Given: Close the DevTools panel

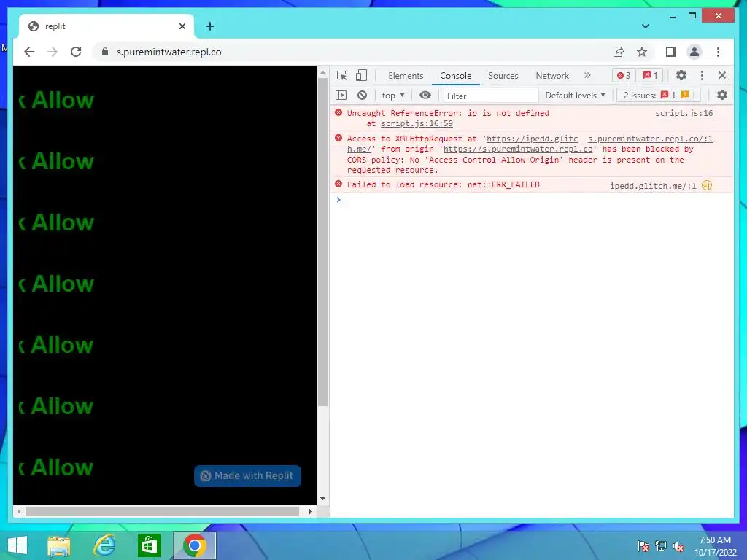Looking at the screenshot, I should 721,75.
